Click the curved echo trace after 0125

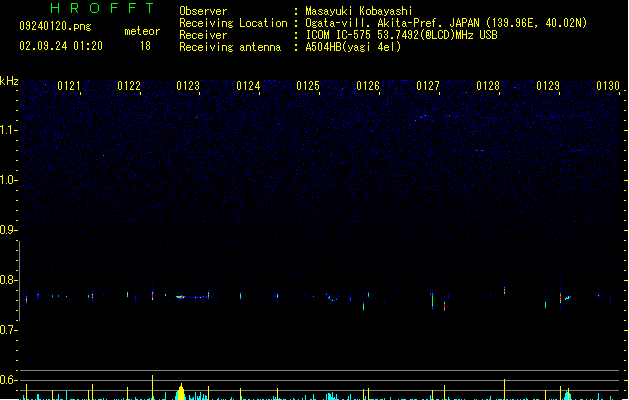point(332,298)
